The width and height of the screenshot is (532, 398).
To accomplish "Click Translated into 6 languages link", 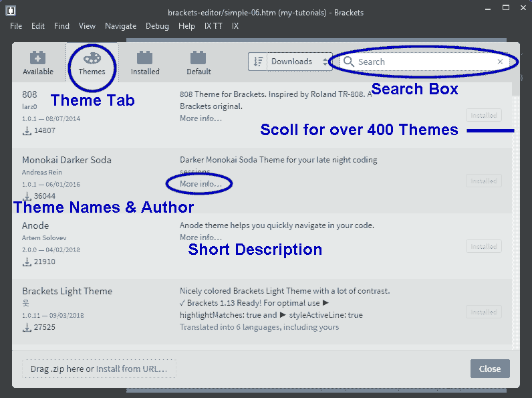I will 259,327.
